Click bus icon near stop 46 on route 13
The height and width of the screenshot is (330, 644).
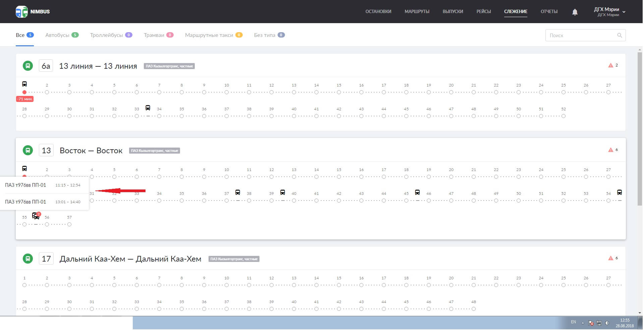tap(417, 192)
